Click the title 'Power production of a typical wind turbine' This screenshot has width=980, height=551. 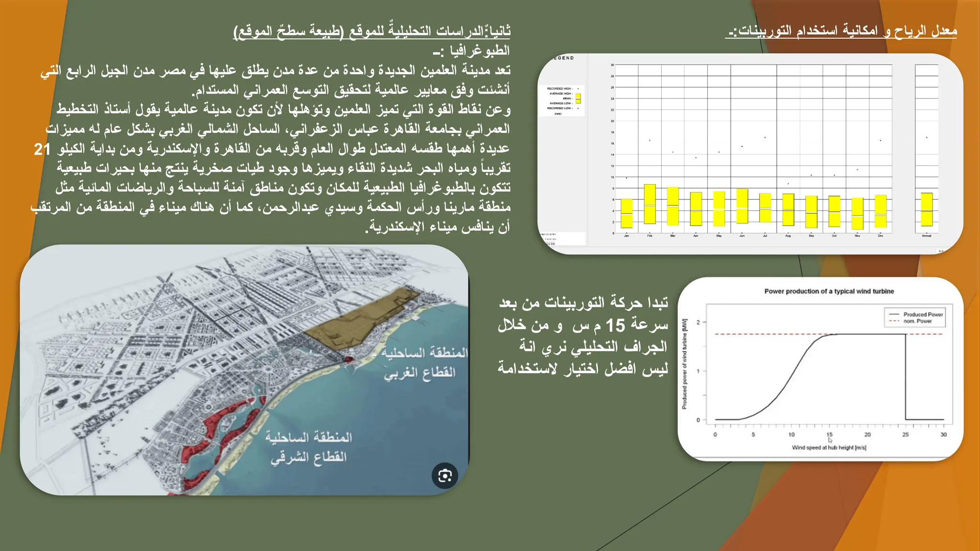tap(829, 291)
